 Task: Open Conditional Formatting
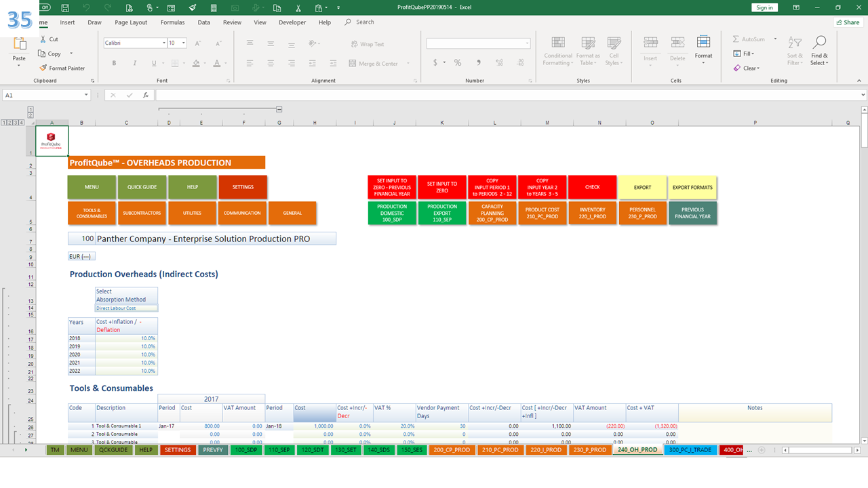(558, 51)
